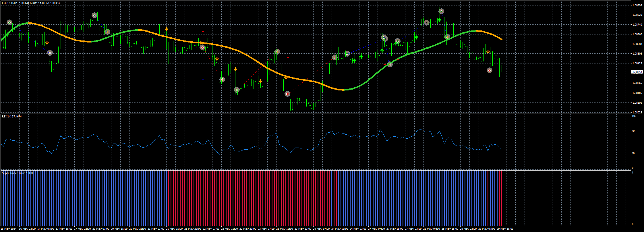
Task: Click the 17 May 07:00 time label
Action: 46,229
